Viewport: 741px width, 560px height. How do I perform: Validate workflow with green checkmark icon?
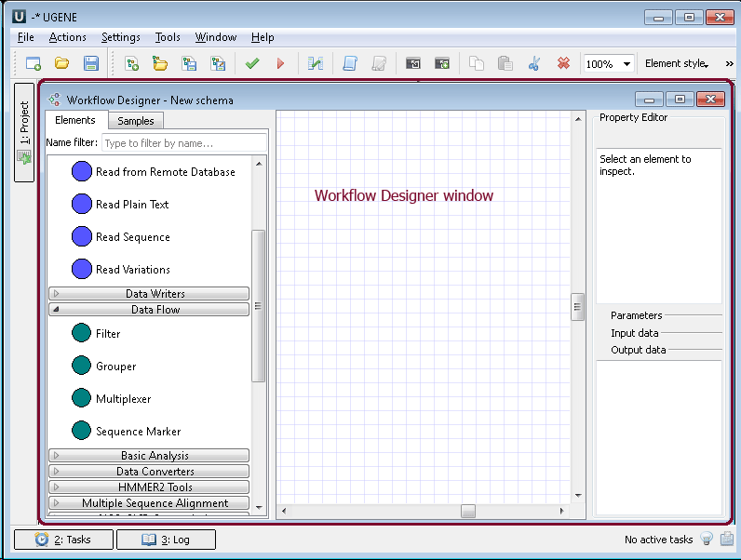(x=252, y=63)
